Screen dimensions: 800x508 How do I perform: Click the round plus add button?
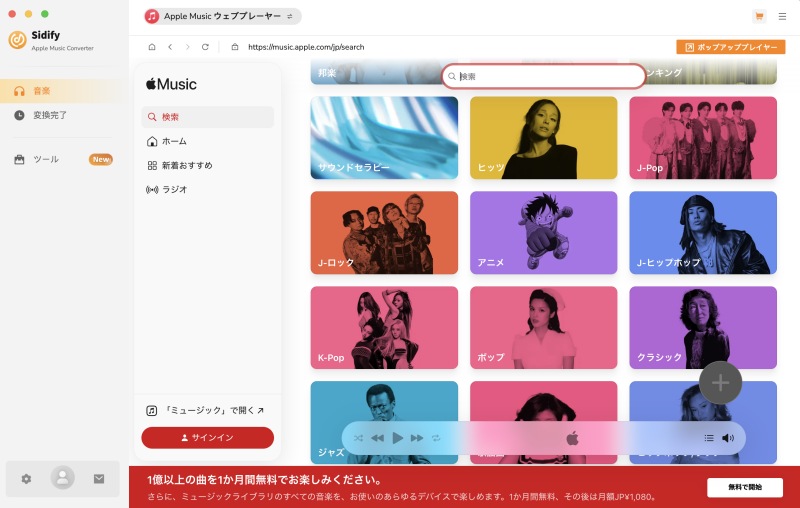pyautogui.click(x=720, y=383)
